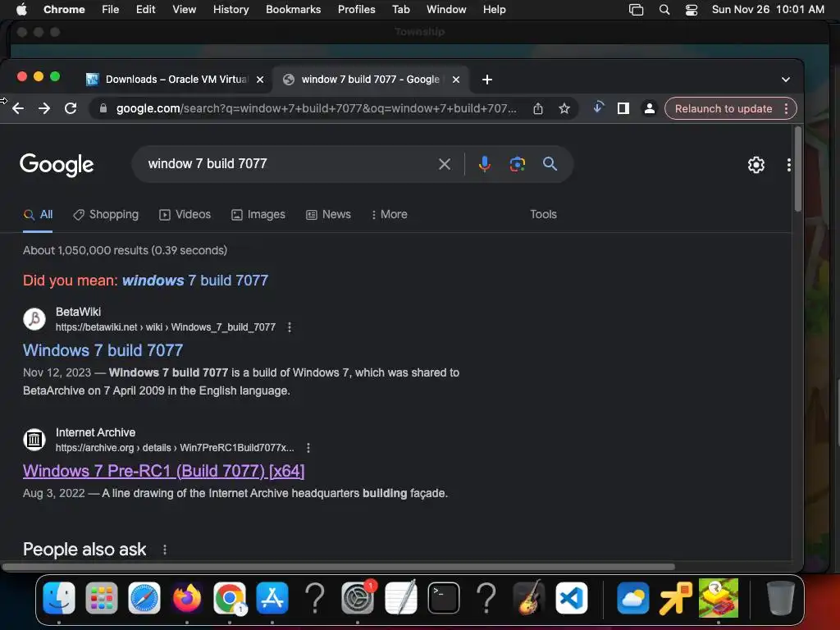Open Windows 7 Pre-RC1 (Build 7077) [x64] link
The width and height of the screenshot is (840, 630).
coord(163,471)
